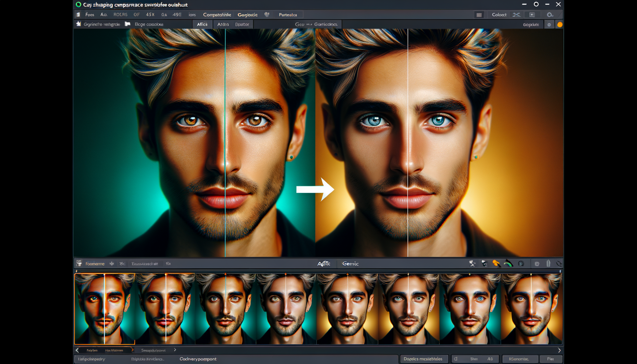637x364 pixels.
Task: Click the Gopciuts button
Action: click(531, 25)
